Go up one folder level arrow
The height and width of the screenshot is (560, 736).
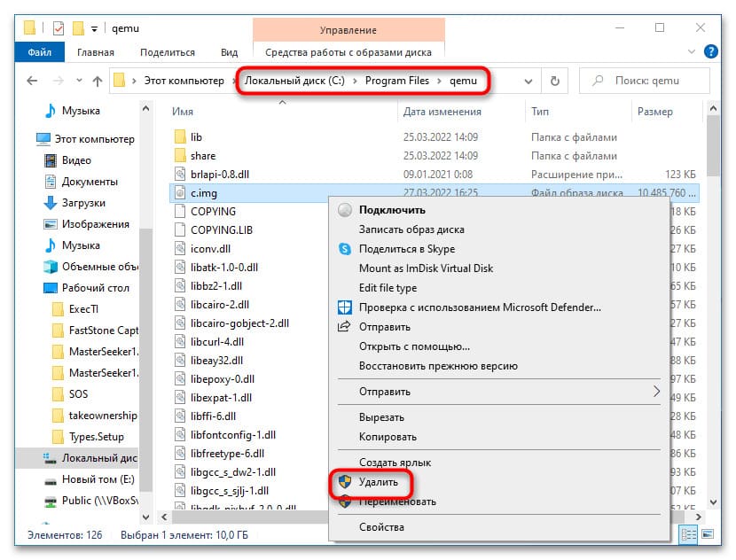tap(97, 82)
